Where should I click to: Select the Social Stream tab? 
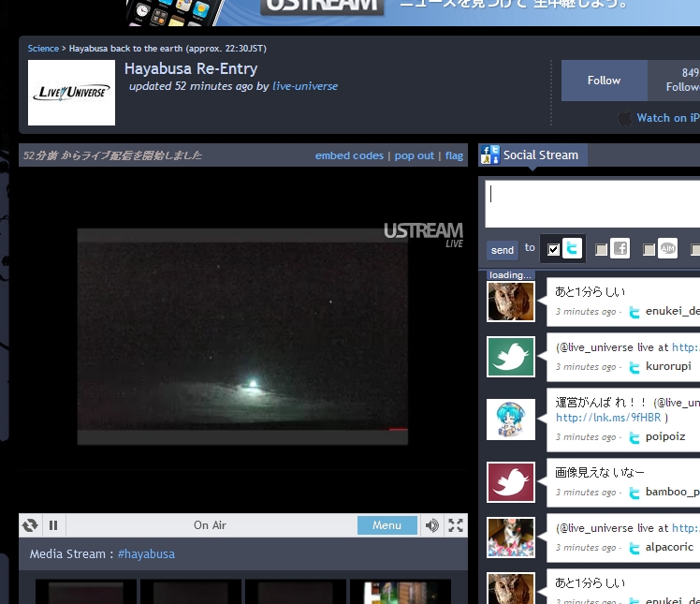coord(532,155)
